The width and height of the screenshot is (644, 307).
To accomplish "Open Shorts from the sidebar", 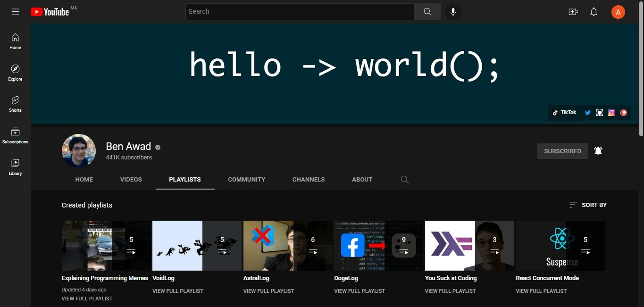I will pos(15,104).
